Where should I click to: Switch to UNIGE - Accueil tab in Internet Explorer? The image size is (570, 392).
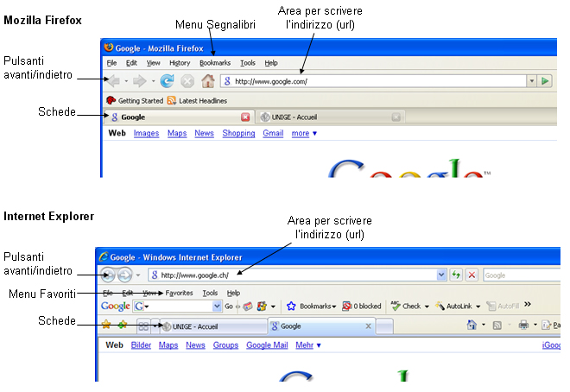coord(213,326)
